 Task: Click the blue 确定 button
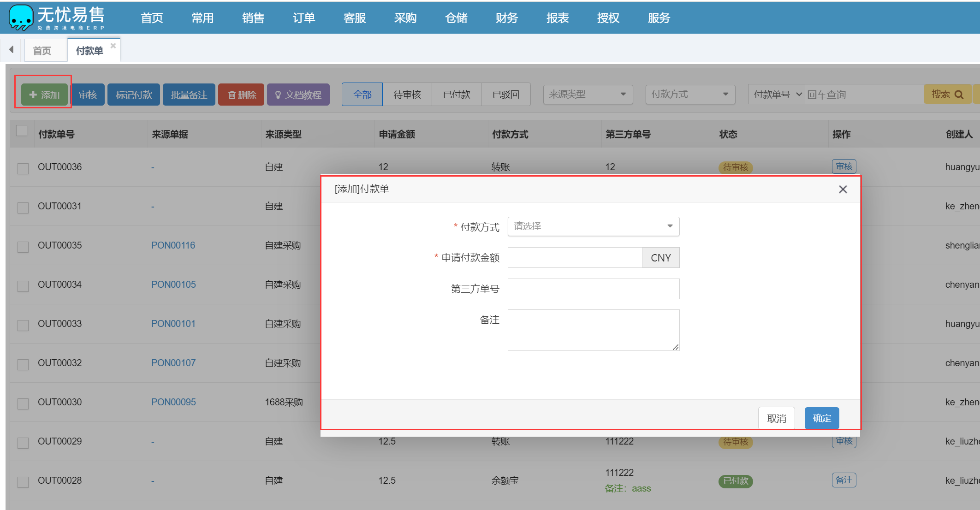point(821,418)
